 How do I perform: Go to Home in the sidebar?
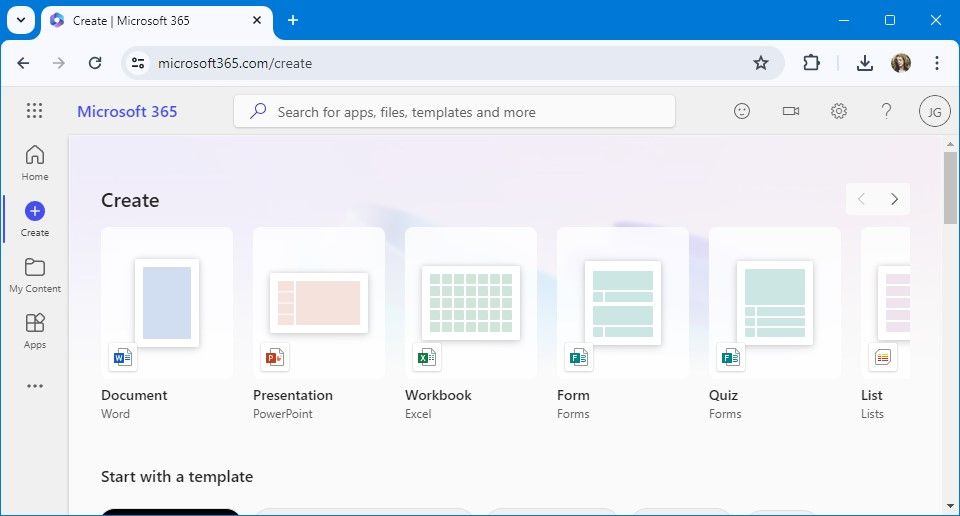(x=35, y=163)
